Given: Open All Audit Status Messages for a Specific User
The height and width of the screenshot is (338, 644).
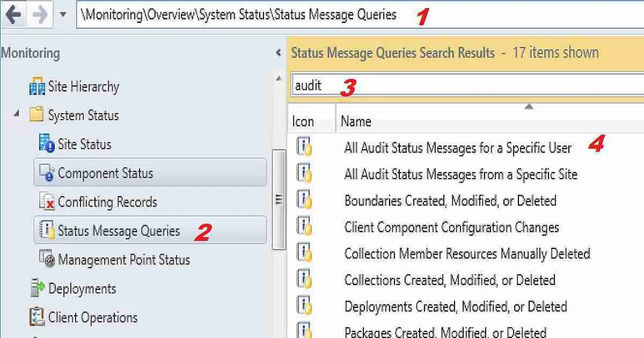Looking at the screenshot, I should pos(458,148).
